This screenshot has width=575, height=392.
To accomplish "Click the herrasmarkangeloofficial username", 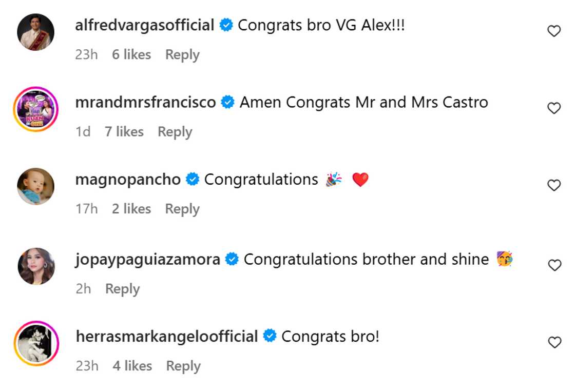I will pyautogui.click(x=166, y=337).
